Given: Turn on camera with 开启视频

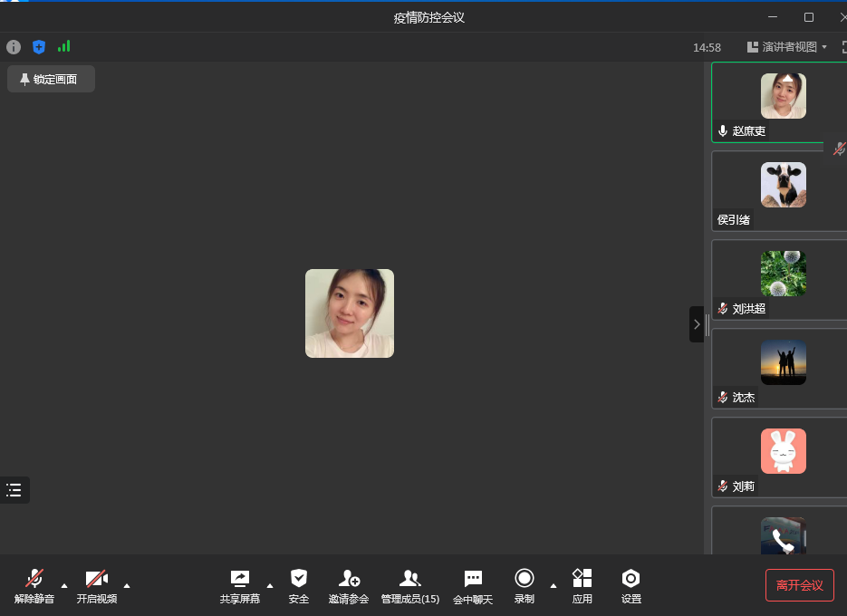Looking at the screenshot, I should tap(96, 586).
